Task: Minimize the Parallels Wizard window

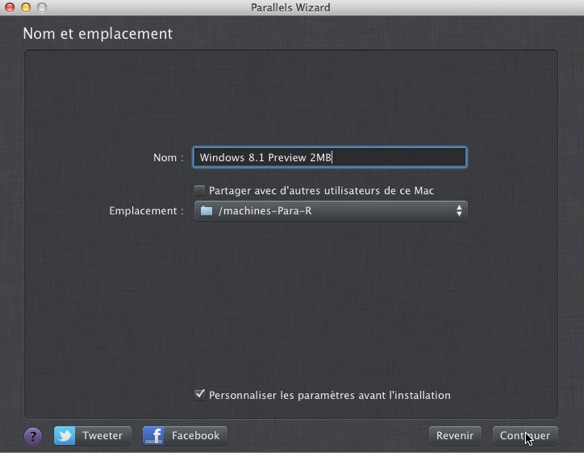Action: 26,7
